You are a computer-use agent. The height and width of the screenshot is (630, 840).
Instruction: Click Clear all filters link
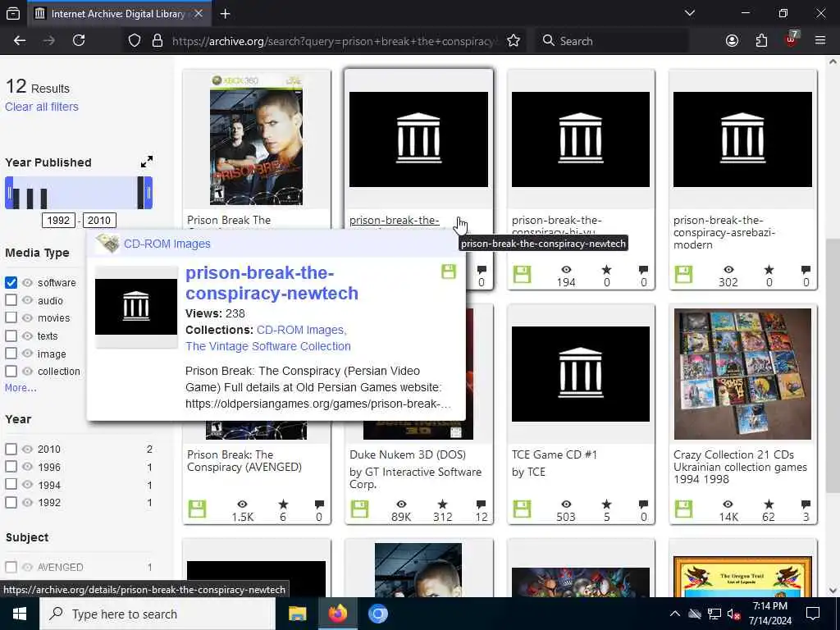pyautogui.click(x=42, y=107)
